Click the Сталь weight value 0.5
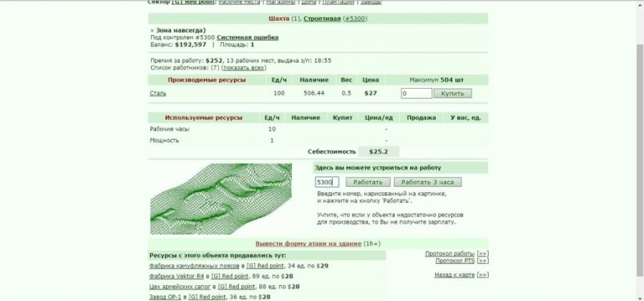Screen dimensions: 644x301 pos(346,93)
